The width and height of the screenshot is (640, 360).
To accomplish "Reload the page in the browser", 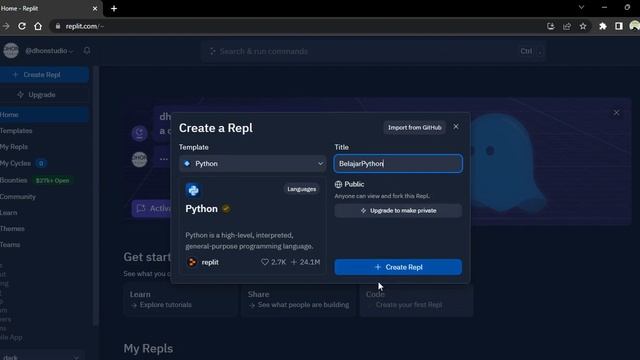I will click(x=22, y=26).
